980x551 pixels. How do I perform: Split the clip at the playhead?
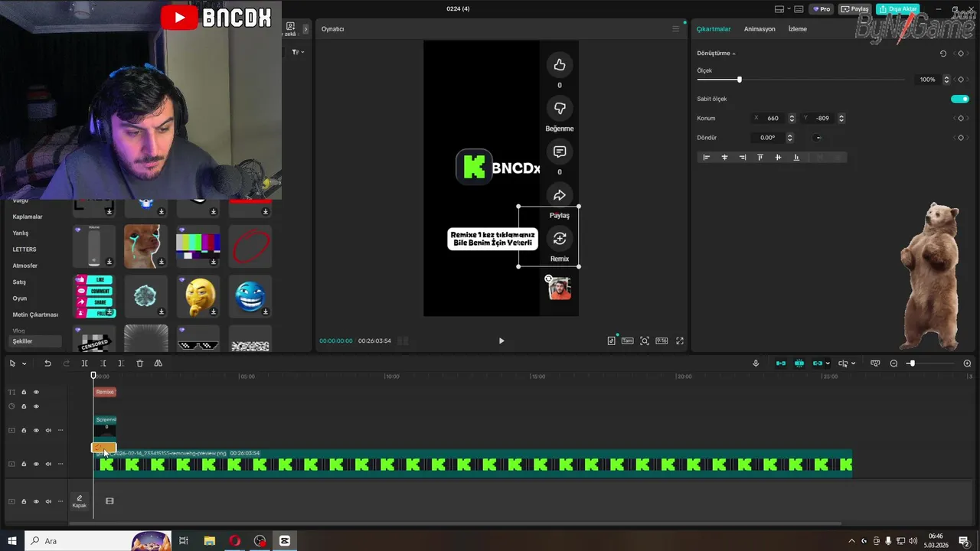(84, 364)
